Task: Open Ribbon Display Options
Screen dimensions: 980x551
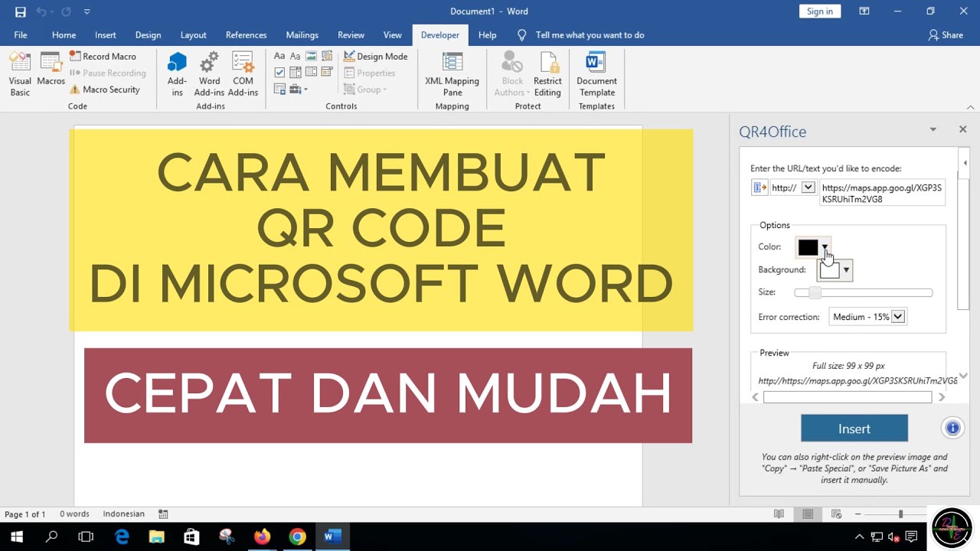Action: 864,11
